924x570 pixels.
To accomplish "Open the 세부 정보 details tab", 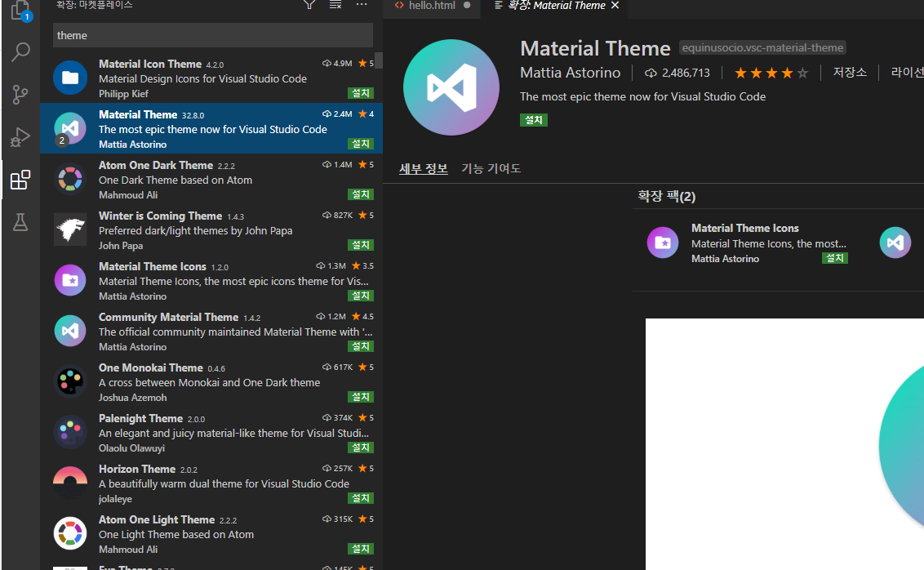I will tap(423, 168).
